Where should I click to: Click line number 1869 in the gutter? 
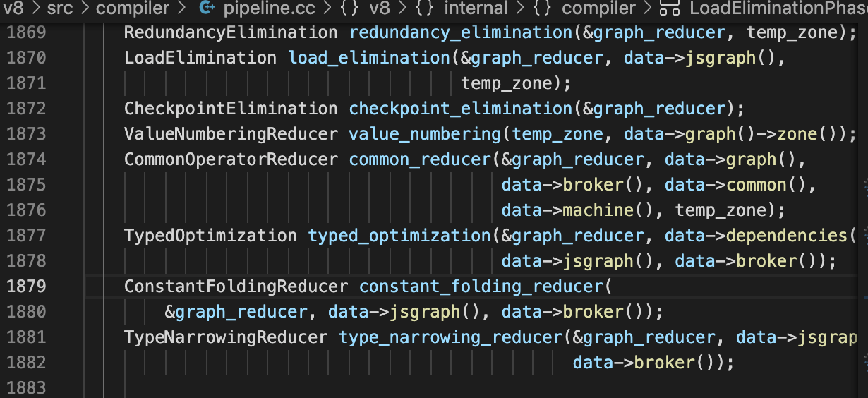26,32
